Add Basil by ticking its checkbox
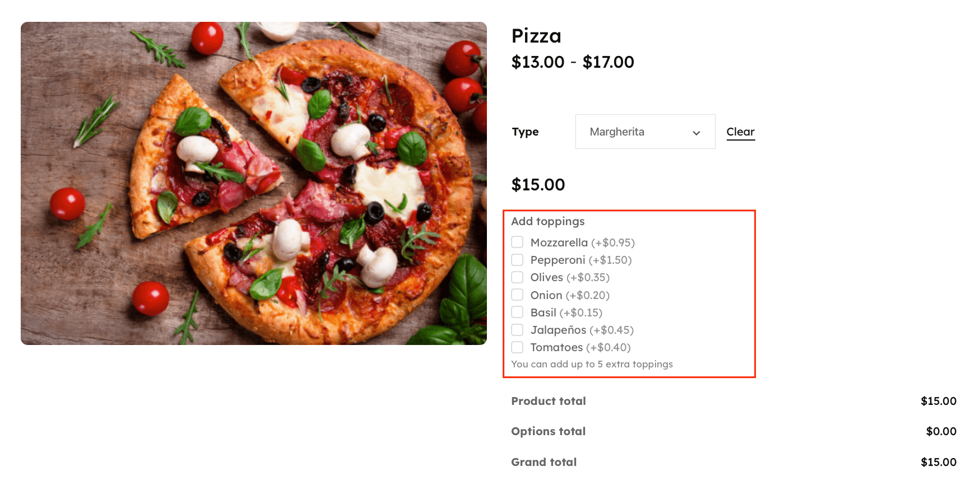This screenshot has width=980, height=485. [517, 313]
